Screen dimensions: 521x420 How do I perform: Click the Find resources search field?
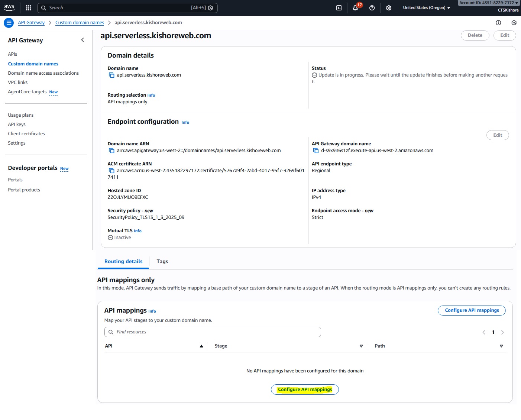tap(213, 332)
